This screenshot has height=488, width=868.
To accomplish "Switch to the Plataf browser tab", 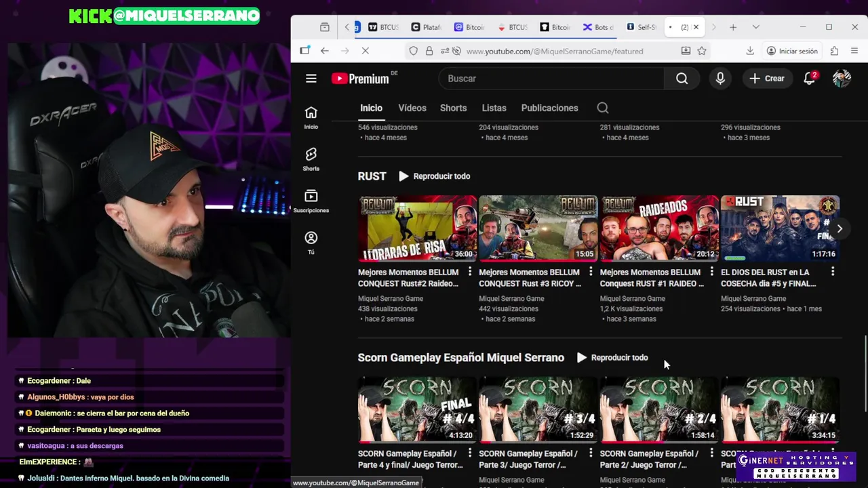I will (426, 27).
